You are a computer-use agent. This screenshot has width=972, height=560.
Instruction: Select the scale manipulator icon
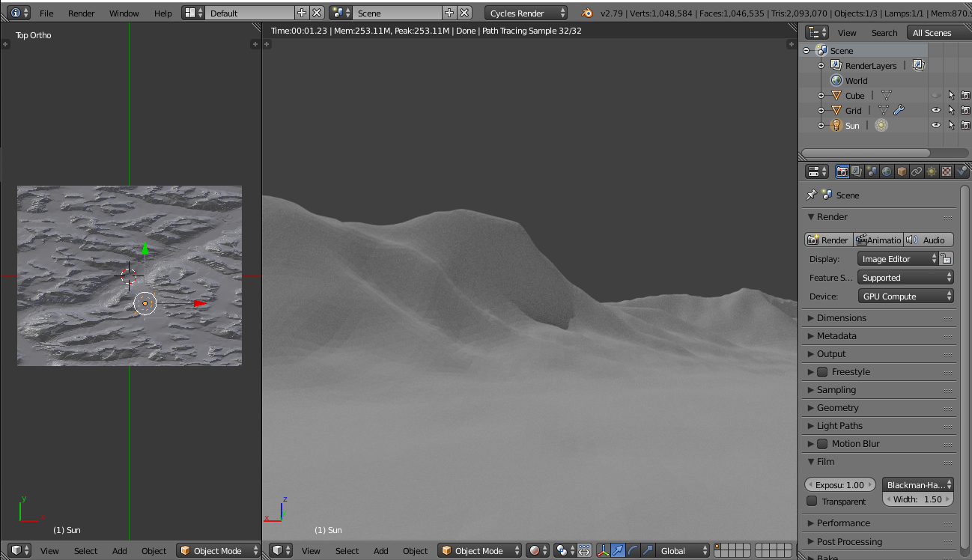(648, 550)
